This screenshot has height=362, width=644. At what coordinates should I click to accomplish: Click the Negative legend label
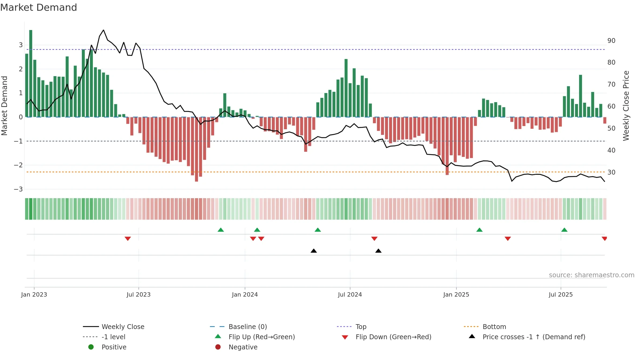click(x=243, y=347)
